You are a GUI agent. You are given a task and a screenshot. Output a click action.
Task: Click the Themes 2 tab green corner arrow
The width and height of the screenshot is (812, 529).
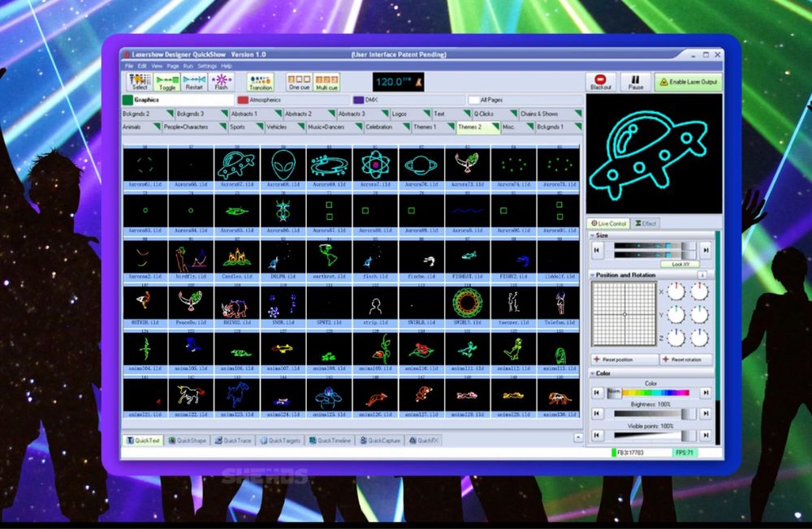coord(495,127)
